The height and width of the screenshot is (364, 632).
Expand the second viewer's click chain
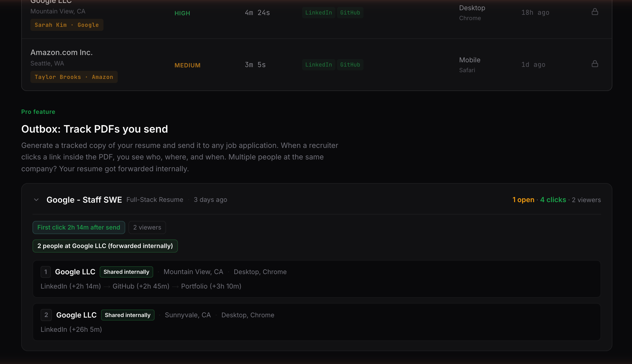[x=71, y=329]
